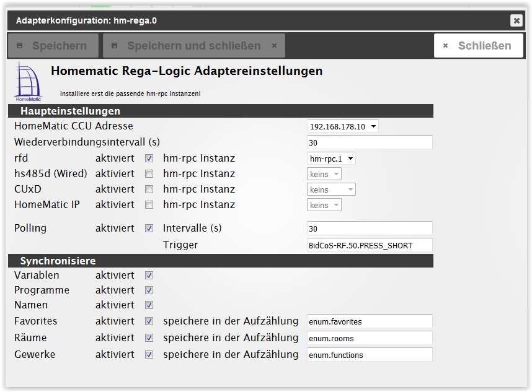The width and height of the screenshot is (532, 392).
Task: Open the rfd hm-rpc Instanz dropdown
Action: coord(331,159)
